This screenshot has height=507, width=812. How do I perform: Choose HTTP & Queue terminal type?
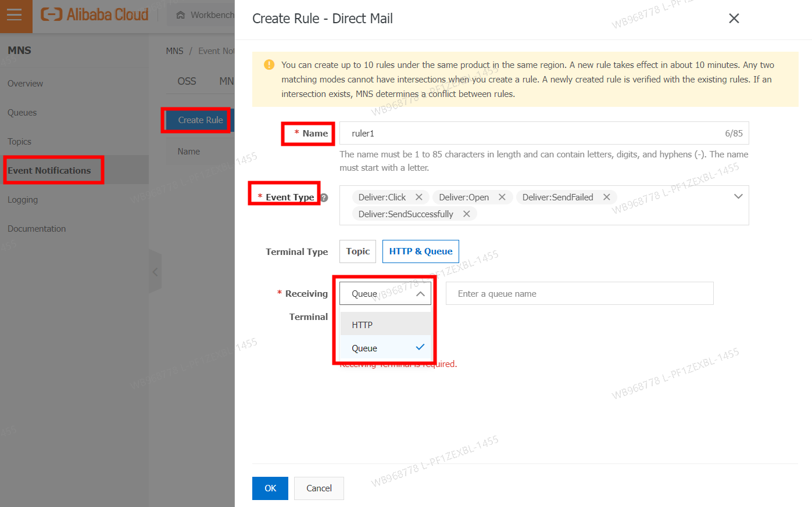tap(421, 251)
